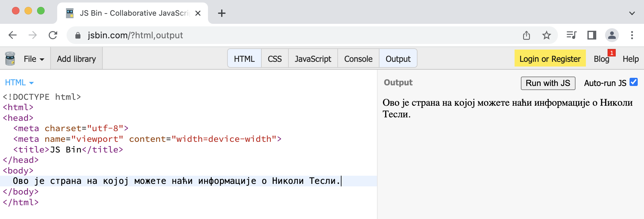Open the Chrome profile avatar
Screen dimensions: 644x219
612,35
